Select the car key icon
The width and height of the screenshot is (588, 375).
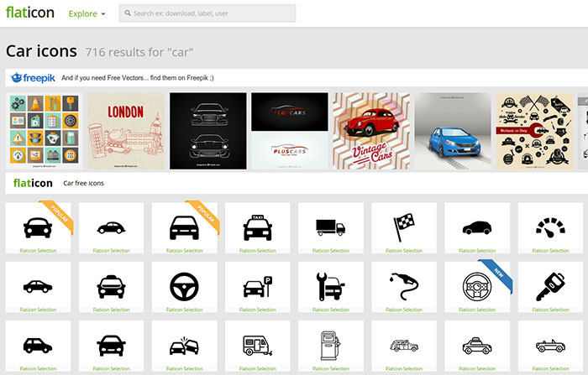(550, 287)
